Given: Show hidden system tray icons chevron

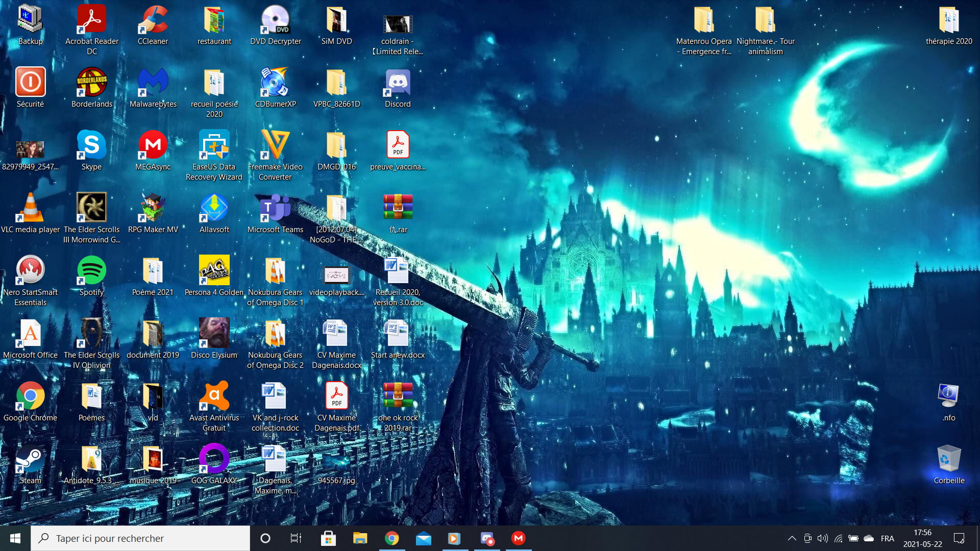Looking at the screenshot, I should click(x=792, y=538).
